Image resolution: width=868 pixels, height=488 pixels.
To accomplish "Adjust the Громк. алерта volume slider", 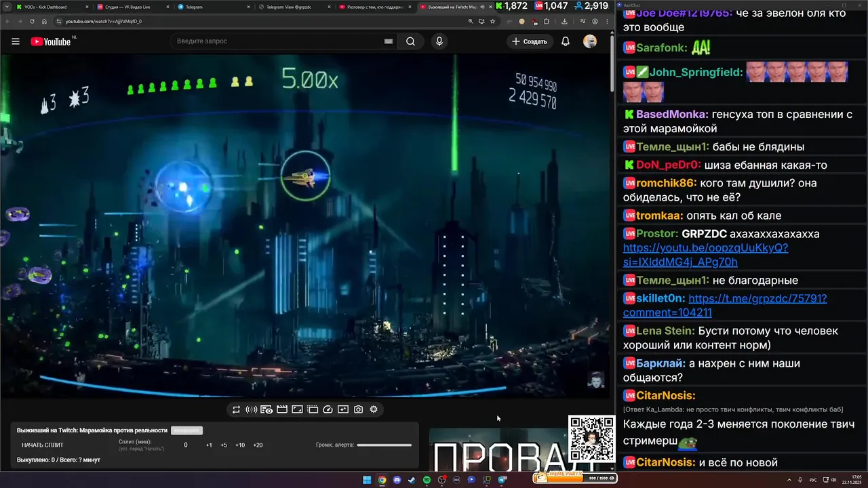I will (384, 445).
